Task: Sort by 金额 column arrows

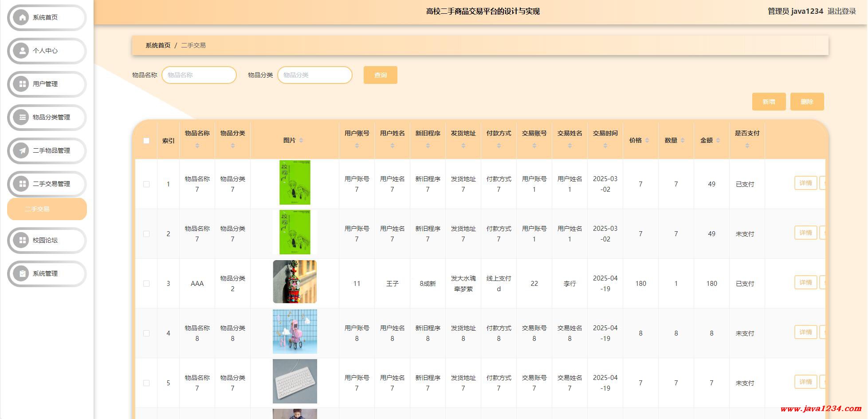Action: point(718,140)
